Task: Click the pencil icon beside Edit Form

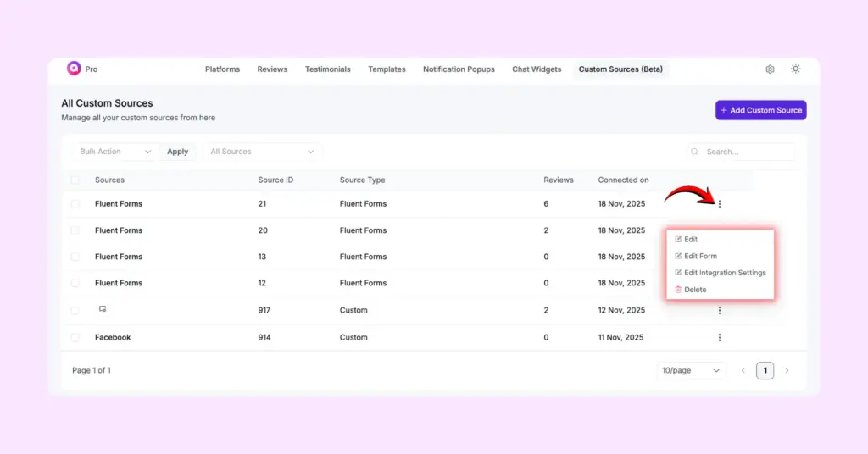Action: tap(678, 256)
